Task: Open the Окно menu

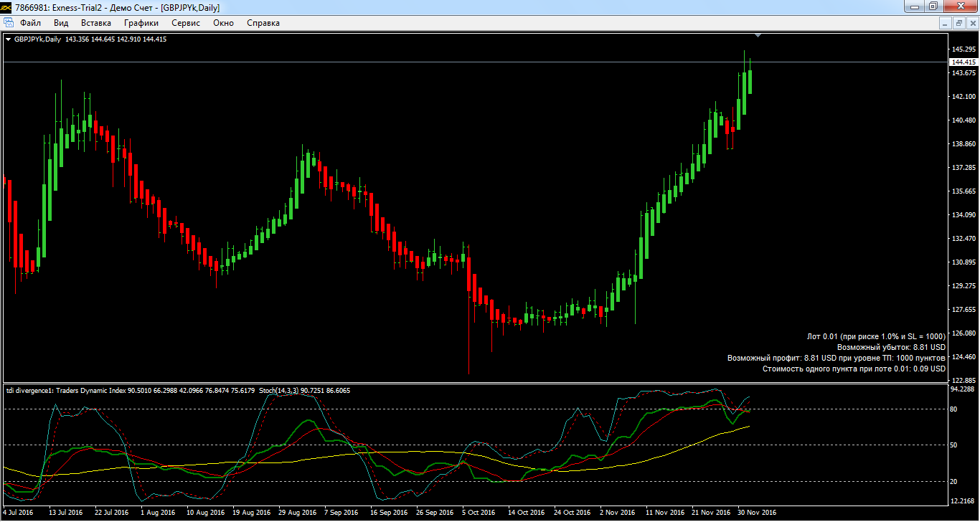Action: point(223,23)
